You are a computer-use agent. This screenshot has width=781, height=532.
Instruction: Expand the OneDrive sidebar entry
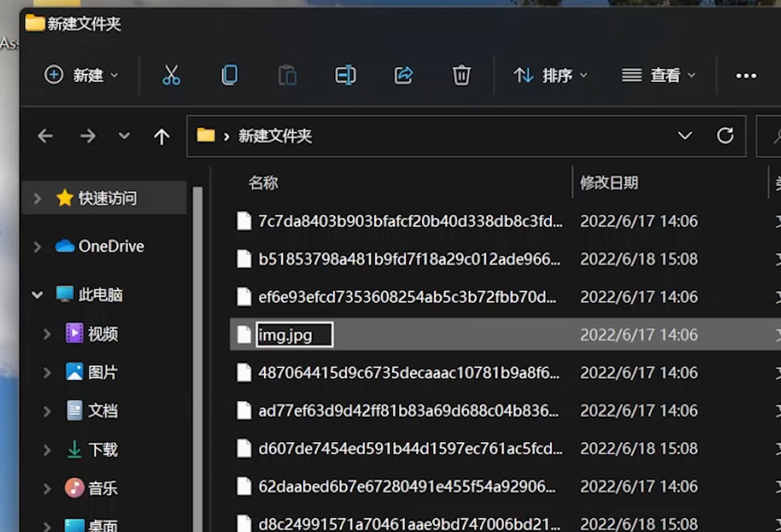click(x=36, y=246)
